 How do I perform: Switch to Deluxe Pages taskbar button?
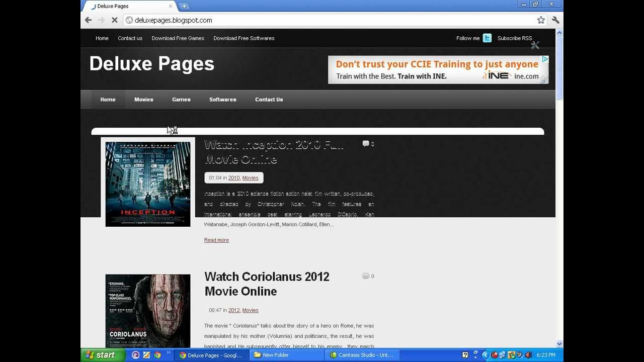click(x=211, y=355)
